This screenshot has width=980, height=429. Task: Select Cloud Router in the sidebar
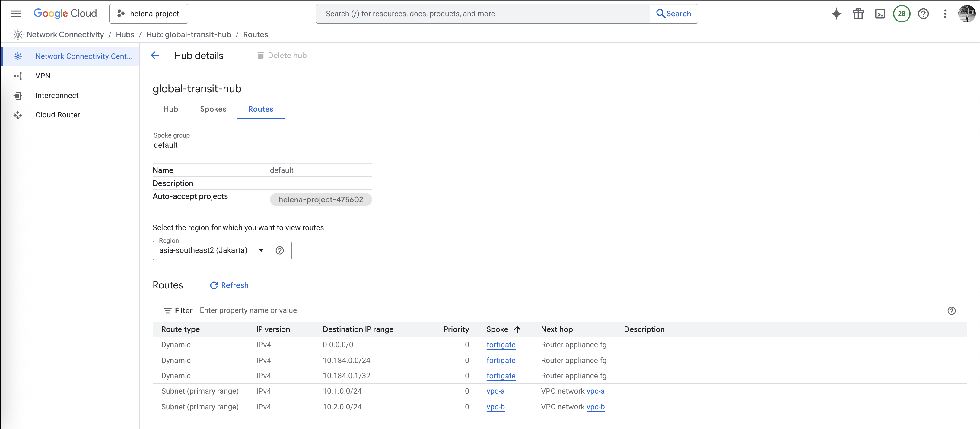(x=57, y=115)
